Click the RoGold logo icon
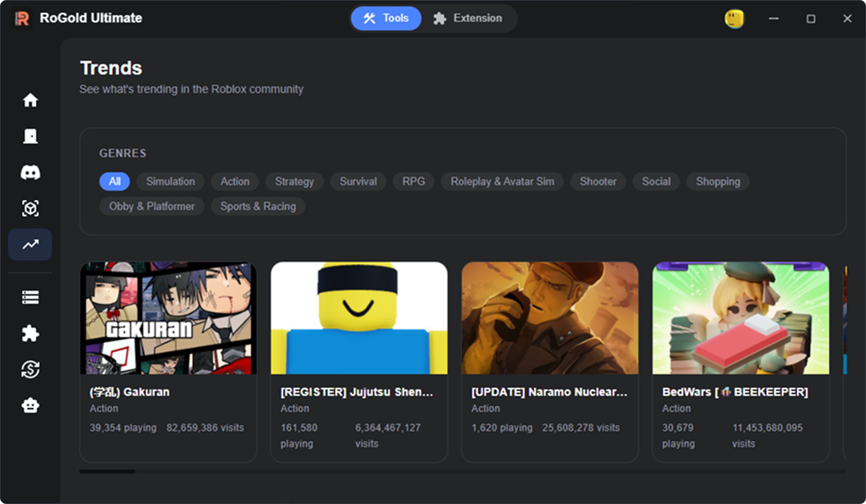866x504 pixels. 22,18
